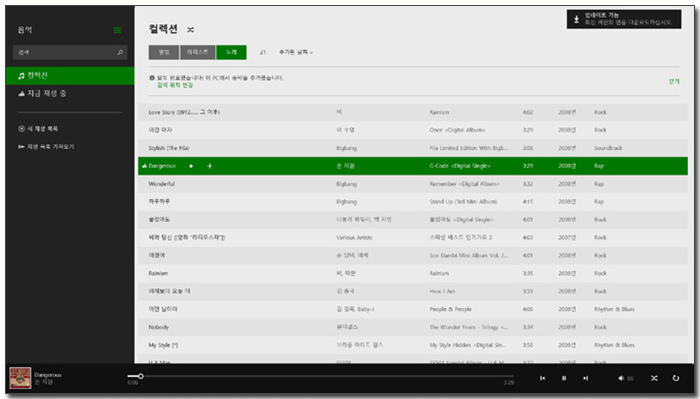Open the 추가된 날짜 sort dropdown

(x=296, y=52)
